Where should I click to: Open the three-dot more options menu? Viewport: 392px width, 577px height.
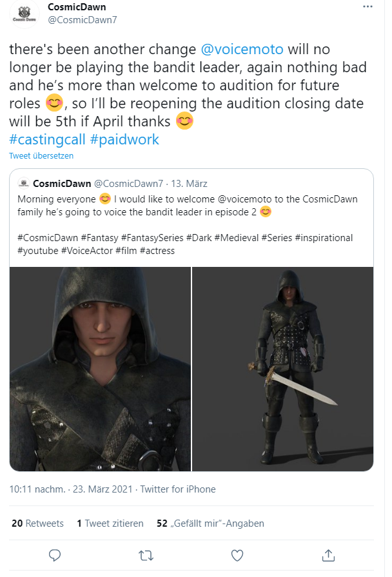(x=367, y=7)
